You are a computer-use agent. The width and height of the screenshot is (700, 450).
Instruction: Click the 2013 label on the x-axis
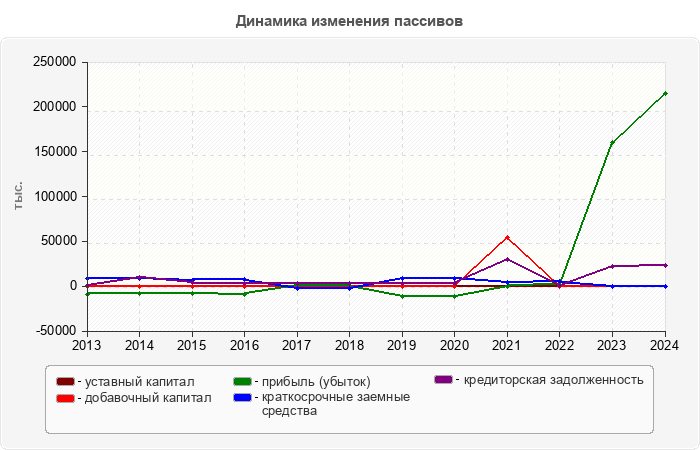coord(87,345)
